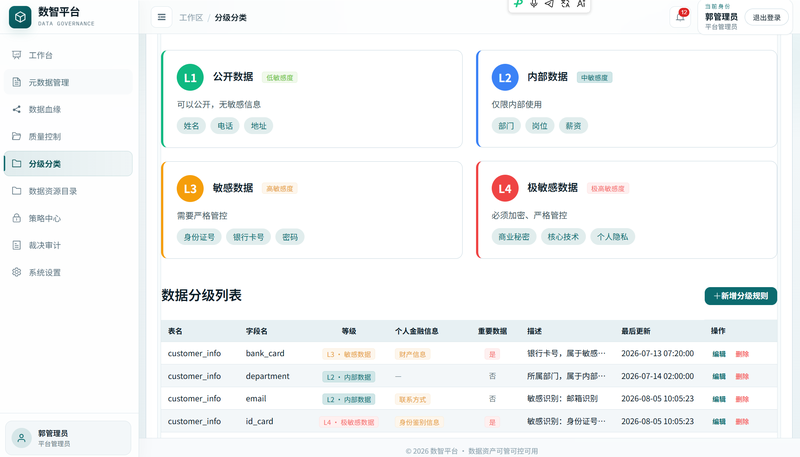Click 删除 for the id_card row
The height and width of the screenshot is (457, 800).
(742, 422)
